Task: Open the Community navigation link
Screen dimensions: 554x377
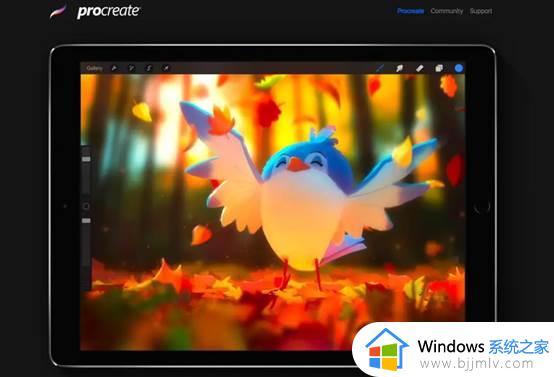Action: click(x=447, y=11)
